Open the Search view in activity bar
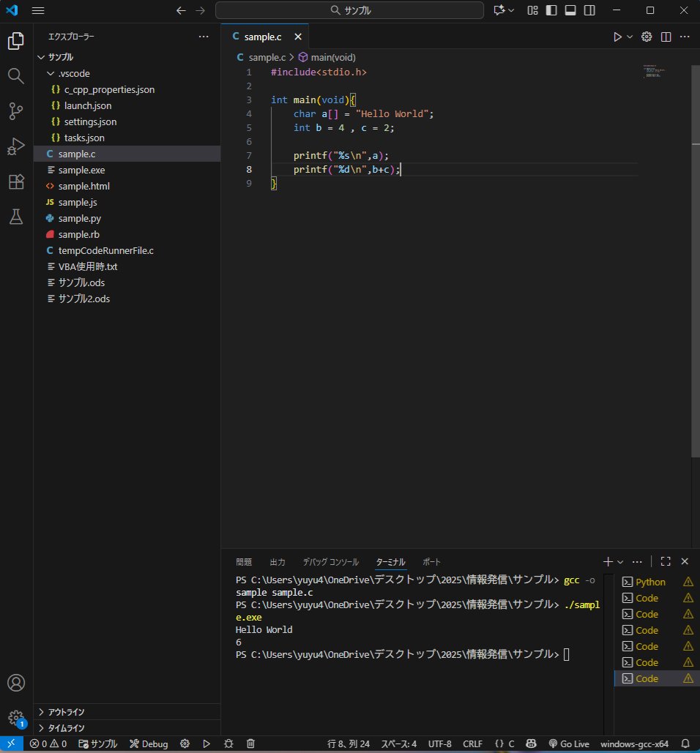The height and width of the screenshot is (753, 700). (x=16, y=76)
